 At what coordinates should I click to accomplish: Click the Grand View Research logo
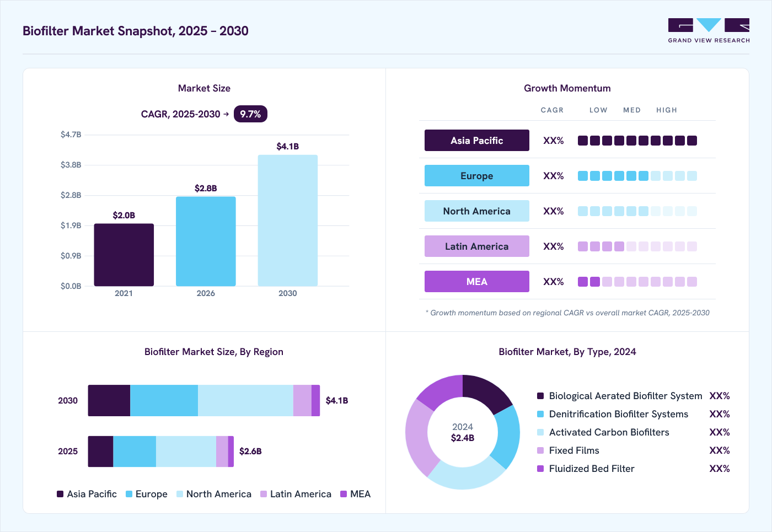[709, 31]
